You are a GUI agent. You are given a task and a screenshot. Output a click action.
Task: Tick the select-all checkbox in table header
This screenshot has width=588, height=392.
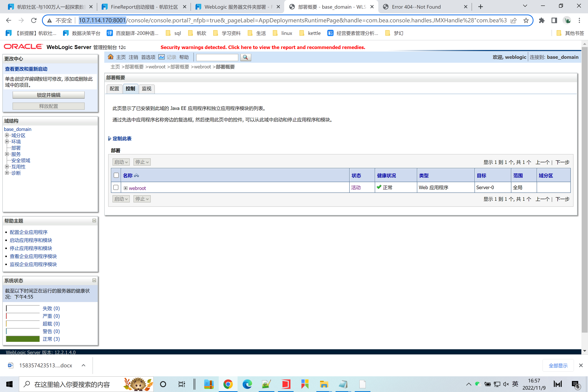coord(116,175)
